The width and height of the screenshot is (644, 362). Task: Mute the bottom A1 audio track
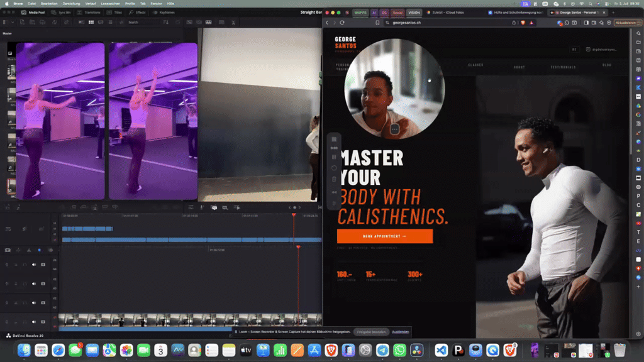point(34,322)
